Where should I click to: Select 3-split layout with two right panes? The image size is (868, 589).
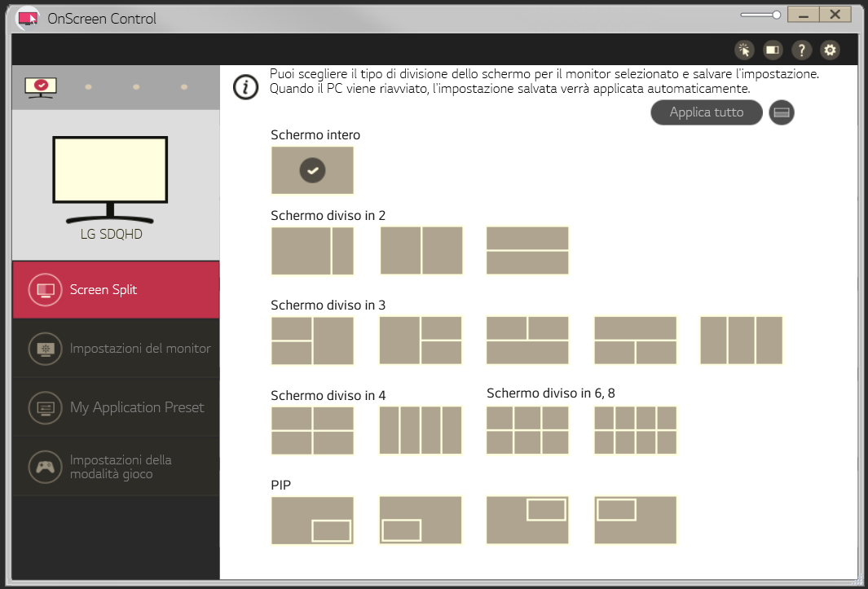click(421, 341)
